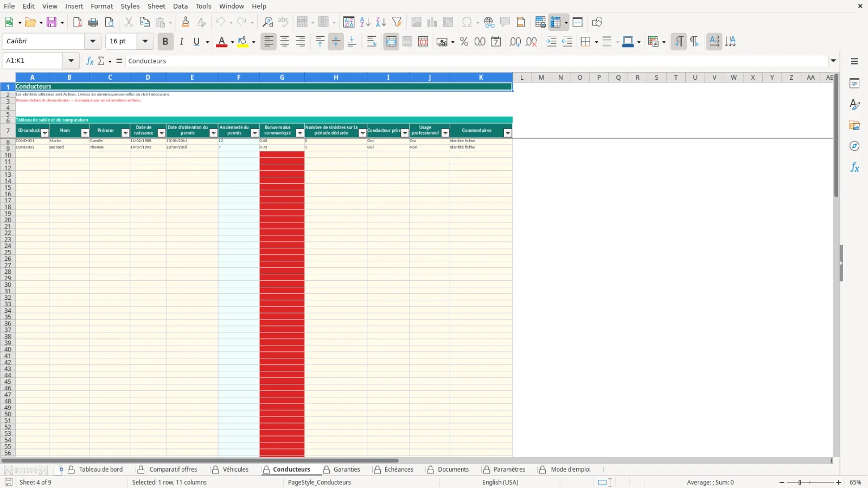Export directly as PDF icon
This screenshot has width=868, height=488.
(78, 22)
